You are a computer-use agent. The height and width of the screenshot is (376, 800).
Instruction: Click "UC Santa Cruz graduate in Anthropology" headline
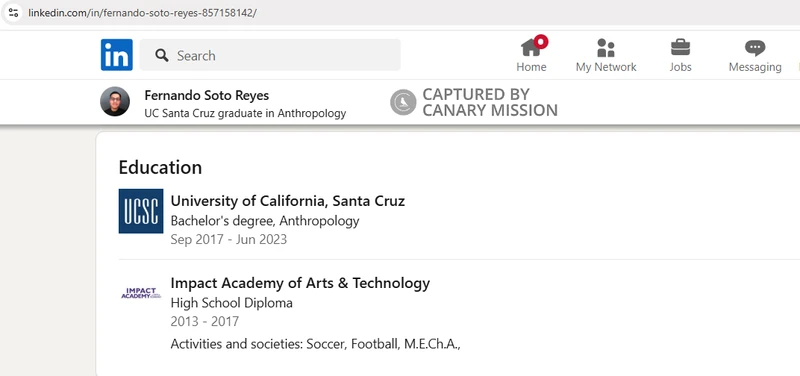245,113
